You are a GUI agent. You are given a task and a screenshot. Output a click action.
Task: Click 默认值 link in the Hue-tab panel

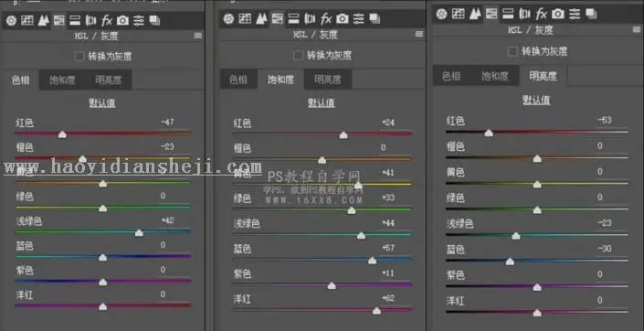(102, 103)
